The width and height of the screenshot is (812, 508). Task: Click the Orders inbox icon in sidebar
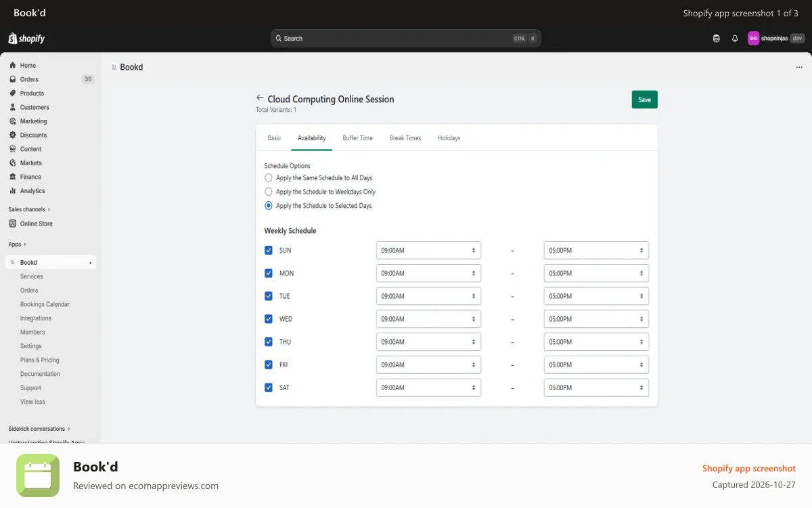click(x=13, y=79)
